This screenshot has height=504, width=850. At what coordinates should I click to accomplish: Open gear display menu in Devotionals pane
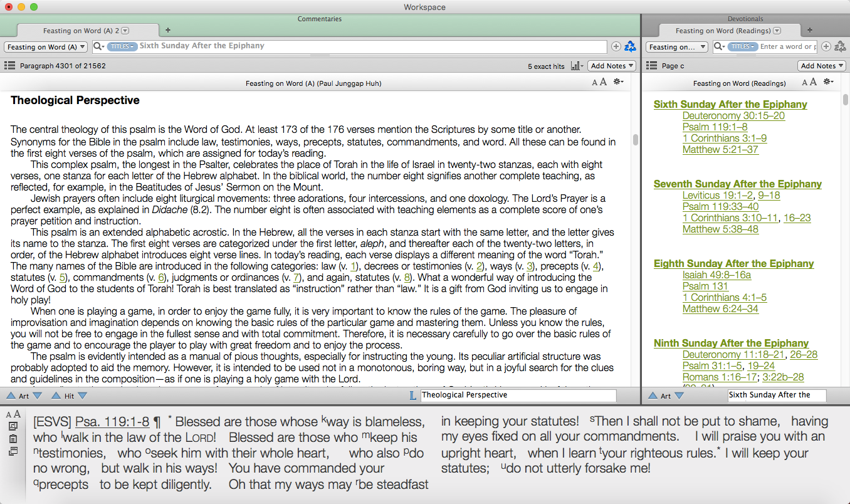tap(829, 82)
